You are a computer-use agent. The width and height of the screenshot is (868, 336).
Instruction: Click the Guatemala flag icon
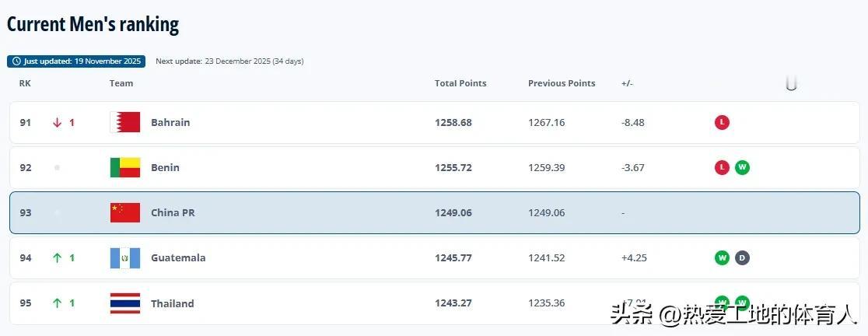click(125, 257)
